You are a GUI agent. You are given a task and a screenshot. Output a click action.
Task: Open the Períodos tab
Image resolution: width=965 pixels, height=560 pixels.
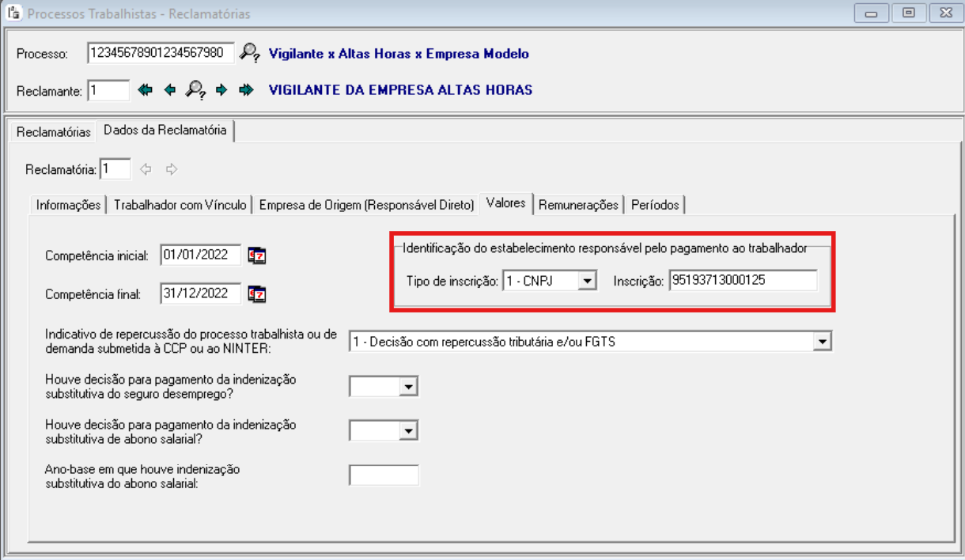coord(655,205)
